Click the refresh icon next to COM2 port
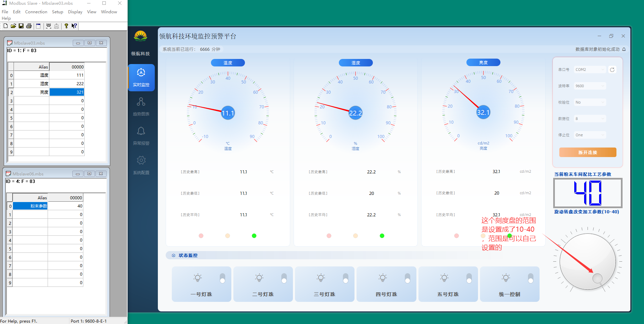The height and width of the screenshot is (324, 644). point(612,70)
